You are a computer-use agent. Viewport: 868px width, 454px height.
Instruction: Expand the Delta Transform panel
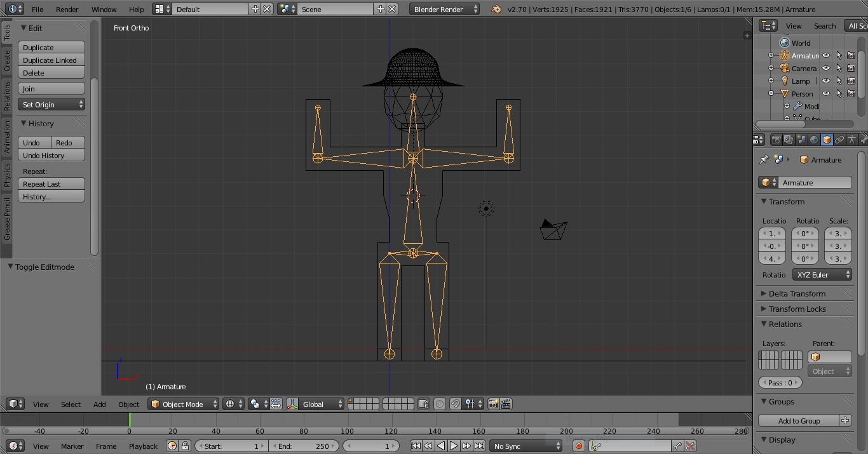click(x=797, y=294)
